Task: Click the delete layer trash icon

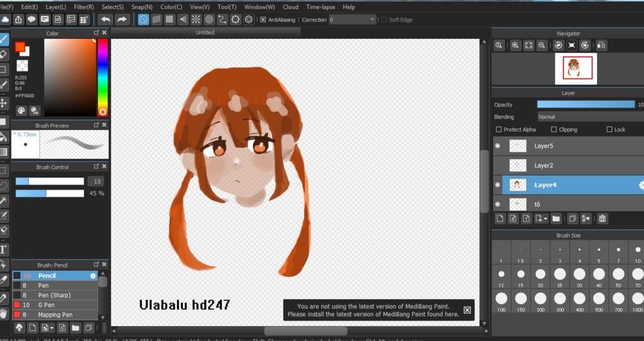Action: [x=602, y=218]
